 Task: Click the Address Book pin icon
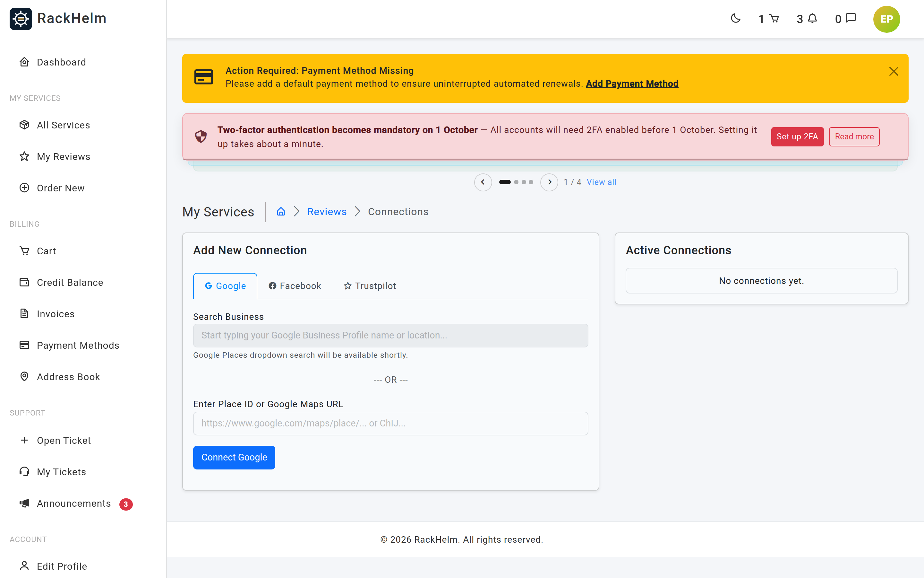click(x=24, y=377)
